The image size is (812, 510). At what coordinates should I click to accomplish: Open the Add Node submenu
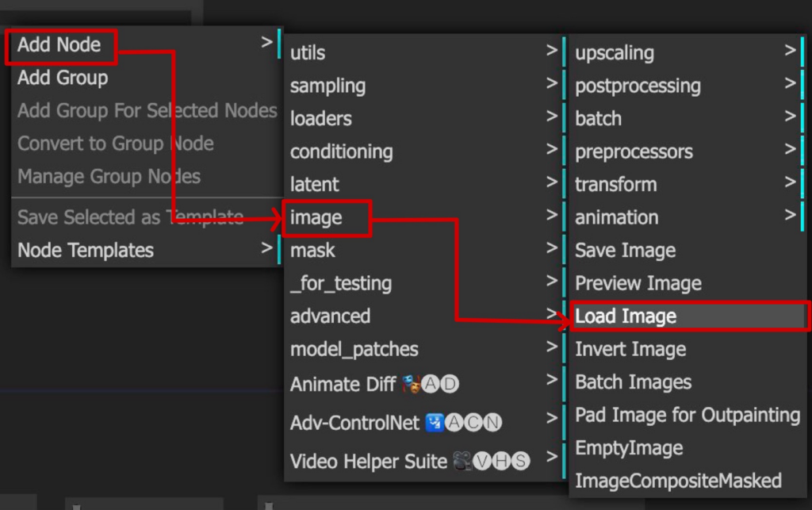60,45
